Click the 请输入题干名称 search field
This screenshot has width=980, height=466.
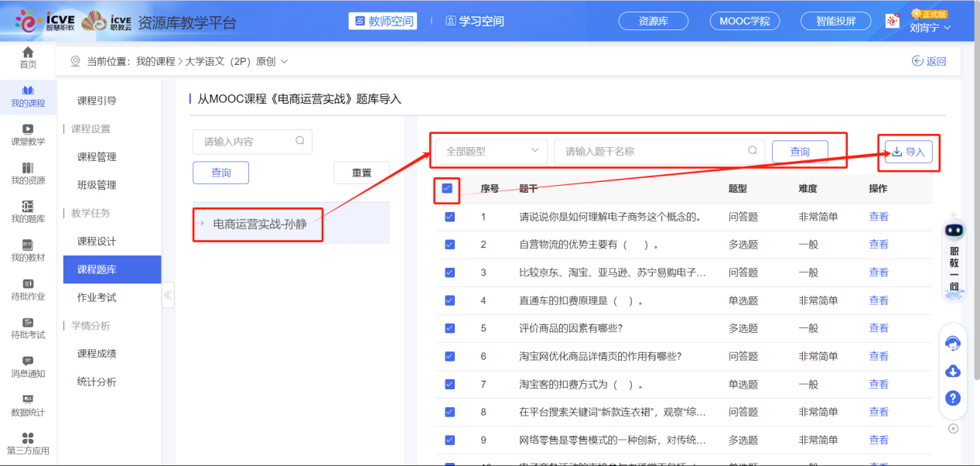654,152
